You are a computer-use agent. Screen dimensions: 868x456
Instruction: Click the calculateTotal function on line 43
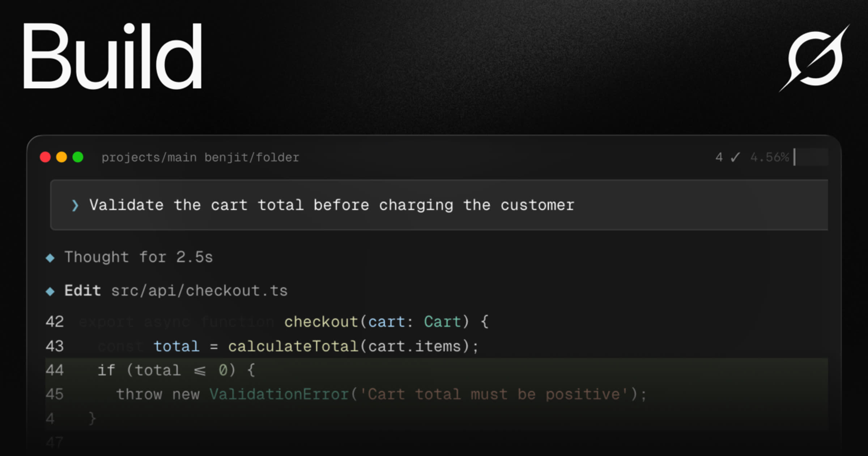pos(293,346)
